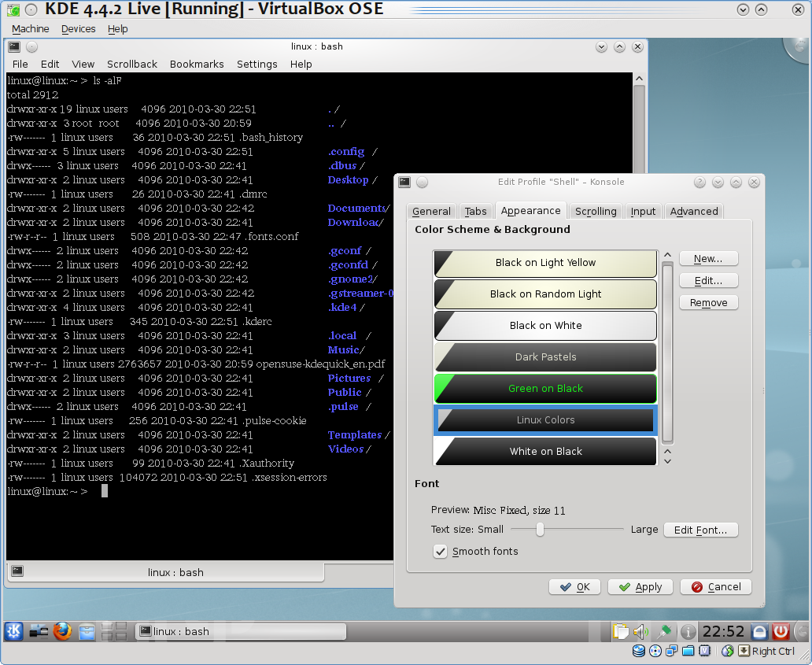Click the red power leave icon
Viewport: 812px width, 665px height.
click(x=781, y=631)
